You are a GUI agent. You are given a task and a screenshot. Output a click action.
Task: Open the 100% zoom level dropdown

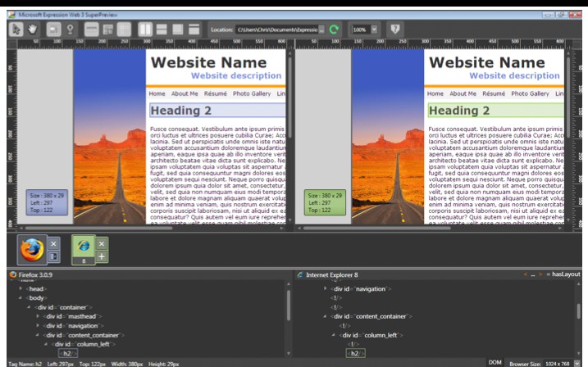[374, 29]
